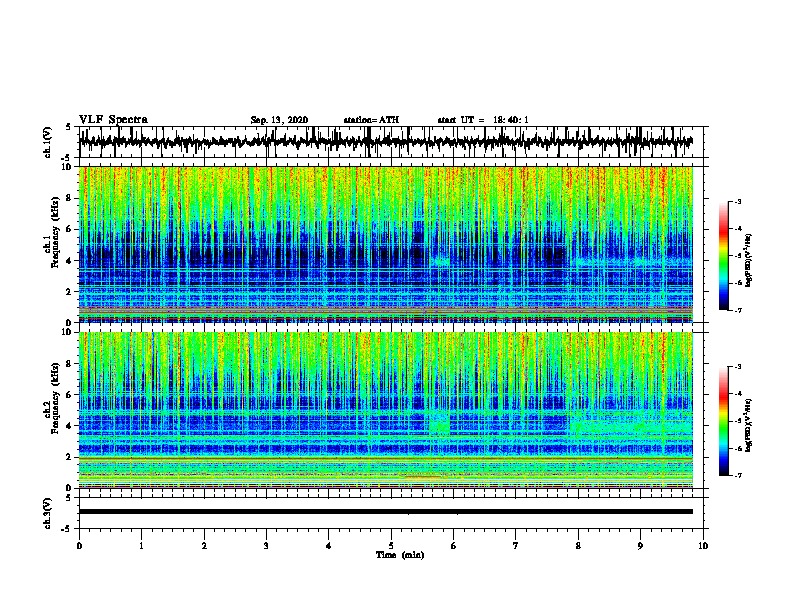
Task: Click the ch.2 "Frequency (kHz)" axis label
Action: coord(55,398)
